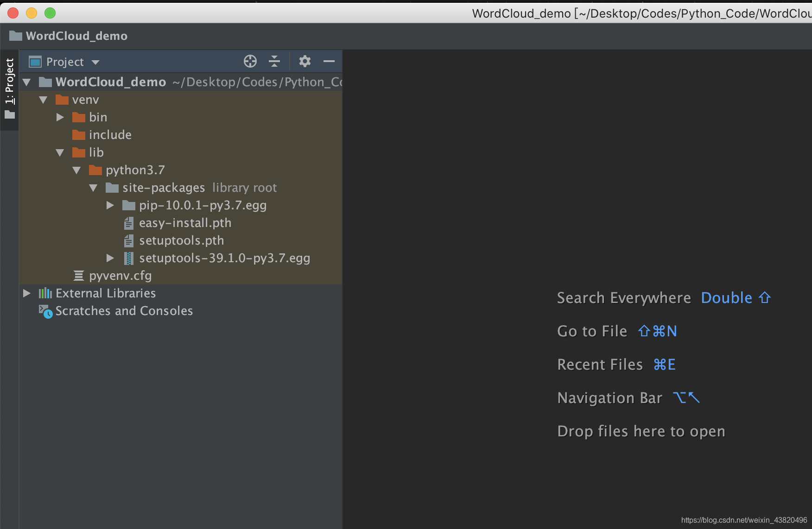Select the lib folder label
Image resolution: width=812 pixels, height=529 pixels.
coord(96,152)
